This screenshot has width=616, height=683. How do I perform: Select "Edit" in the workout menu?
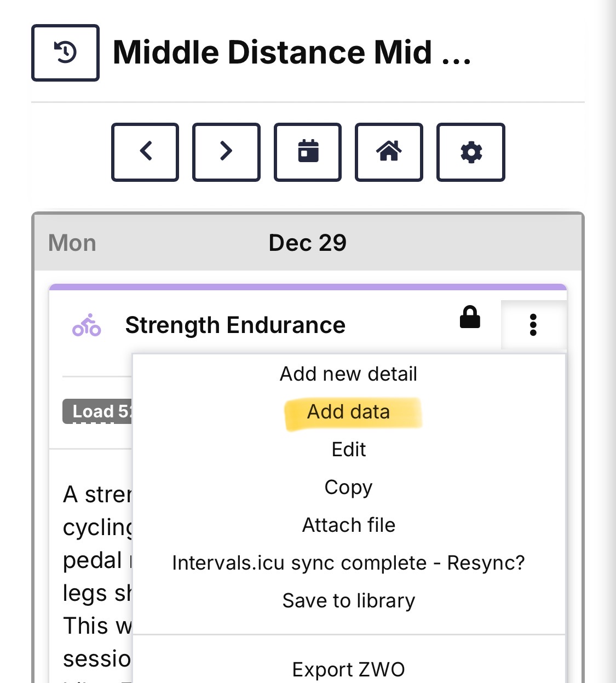pos(348,450)
